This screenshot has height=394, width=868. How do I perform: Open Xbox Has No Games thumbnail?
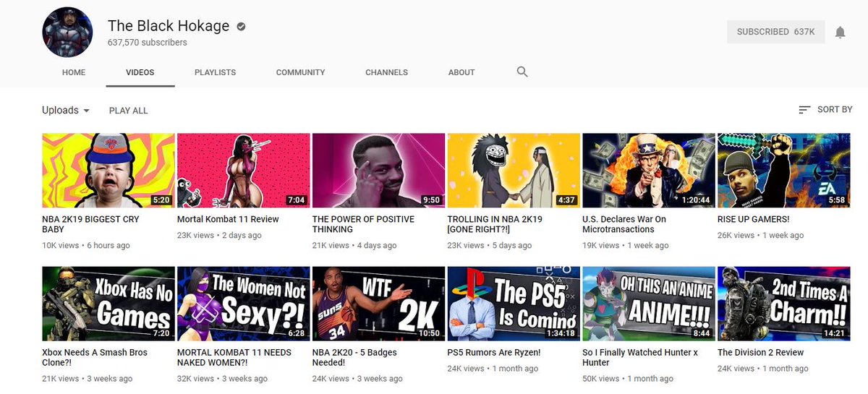click(109, 304)
